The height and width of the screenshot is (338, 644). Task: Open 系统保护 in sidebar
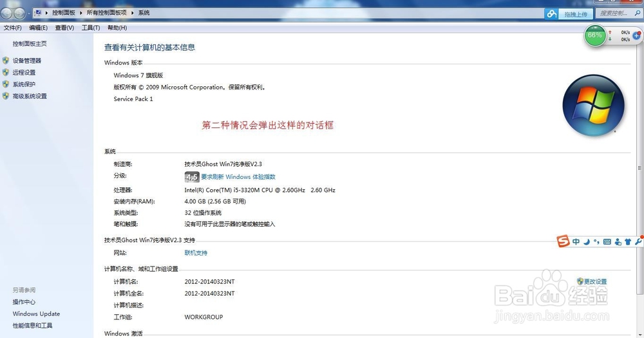pyautogui.click(x=24, y=84)
